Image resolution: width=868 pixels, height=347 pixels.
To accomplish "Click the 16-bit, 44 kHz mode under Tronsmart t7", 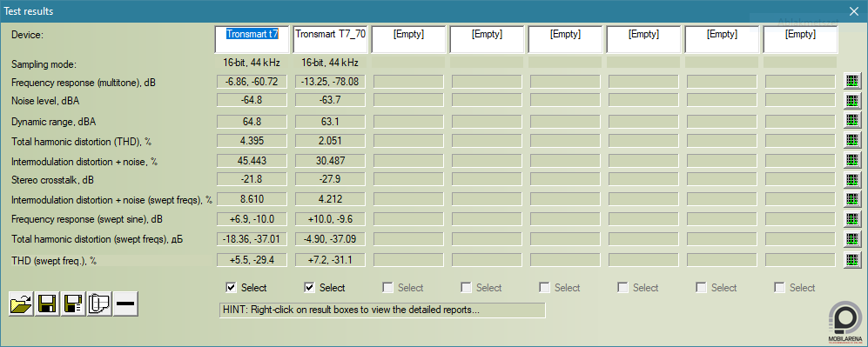I will 252,63.
